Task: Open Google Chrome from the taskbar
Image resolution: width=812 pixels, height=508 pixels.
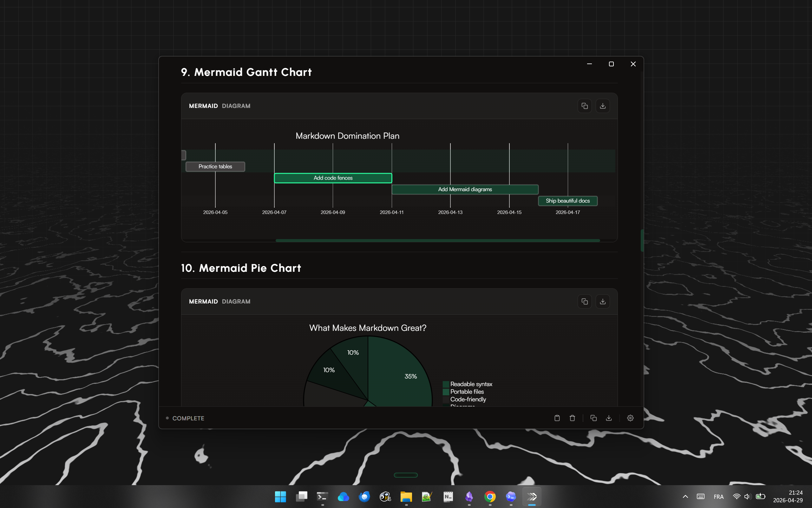Action: click(490, 497)
